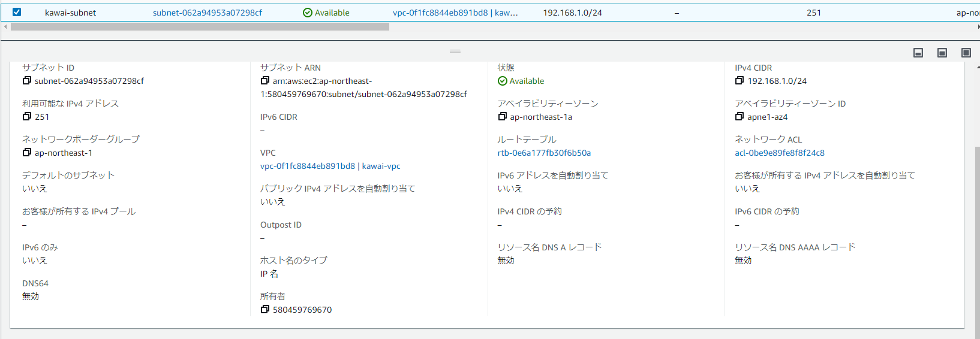Open VPC link vpc-0f1fc8844eb891bd8 | kawai-vpc in details

click(330, 166)
